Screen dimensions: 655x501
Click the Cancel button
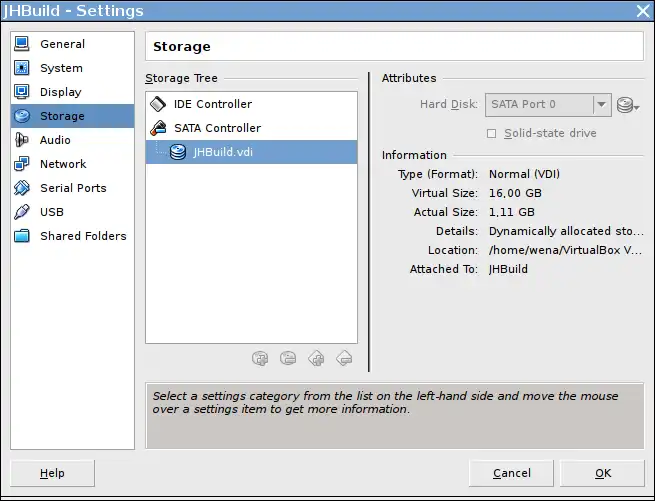coord(511,473)
